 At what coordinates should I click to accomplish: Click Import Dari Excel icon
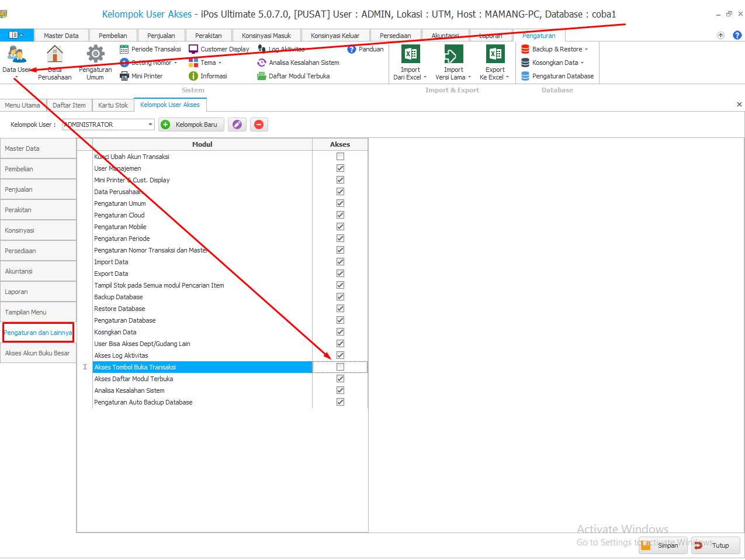(410, 54)
